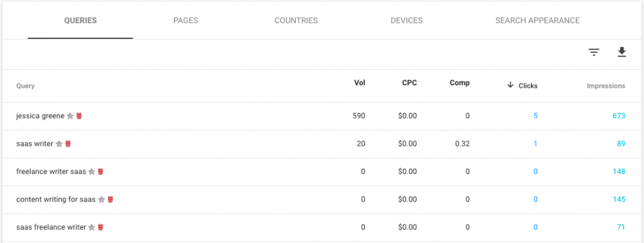Sort table by Vol column header
The image size is (644, 243).
[359, 83]
